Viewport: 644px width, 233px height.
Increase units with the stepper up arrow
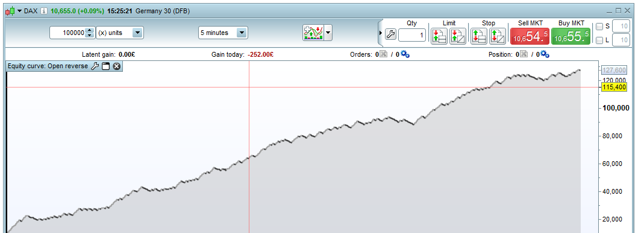click(x=90, y=30)
